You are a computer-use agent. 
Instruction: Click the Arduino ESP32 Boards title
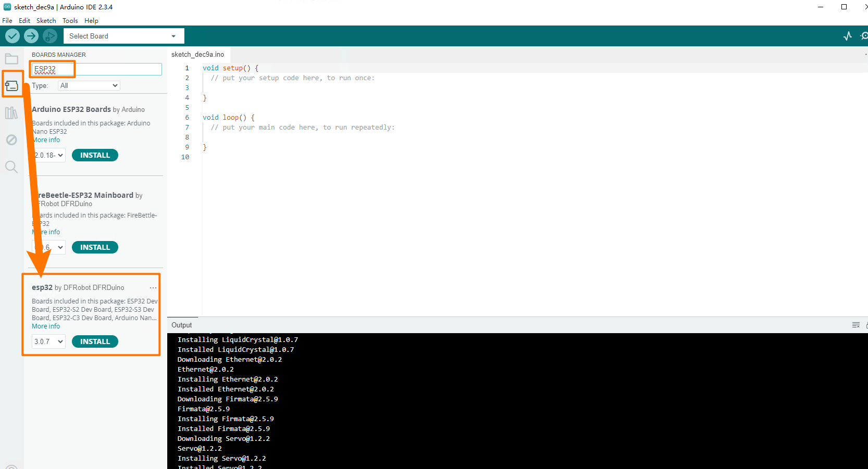71,109
